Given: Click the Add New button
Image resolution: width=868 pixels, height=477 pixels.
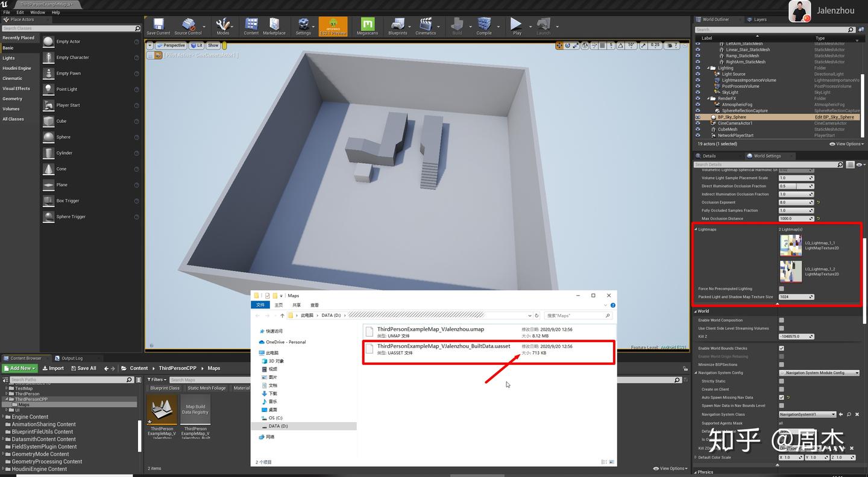Looking at the screenshot, I should pos(20,368).
